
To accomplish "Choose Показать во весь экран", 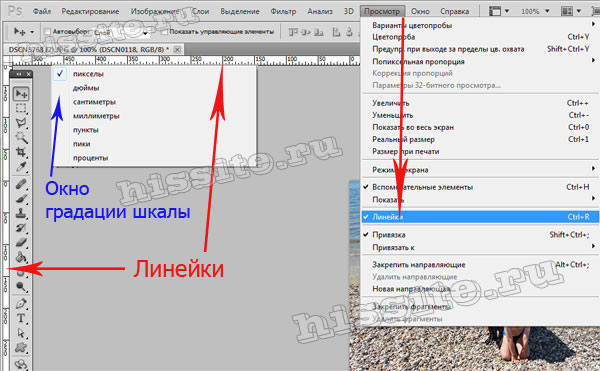I will tap(480, 127).
